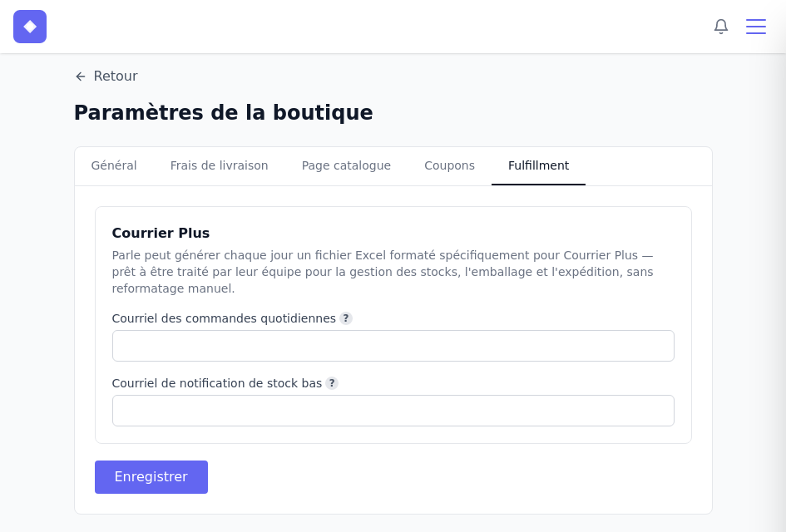Go back via the Retour link
Screen dimensions: 786x532
click(106, 76)
